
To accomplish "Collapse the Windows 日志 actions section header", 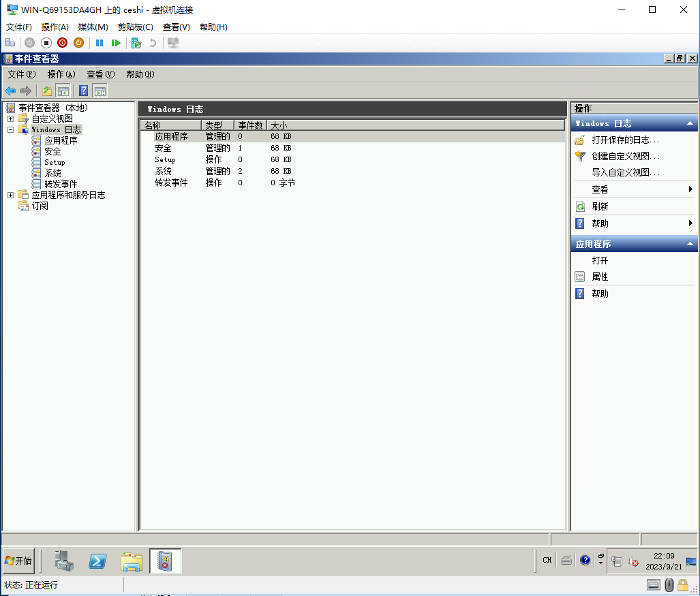I will coord(690,123).
